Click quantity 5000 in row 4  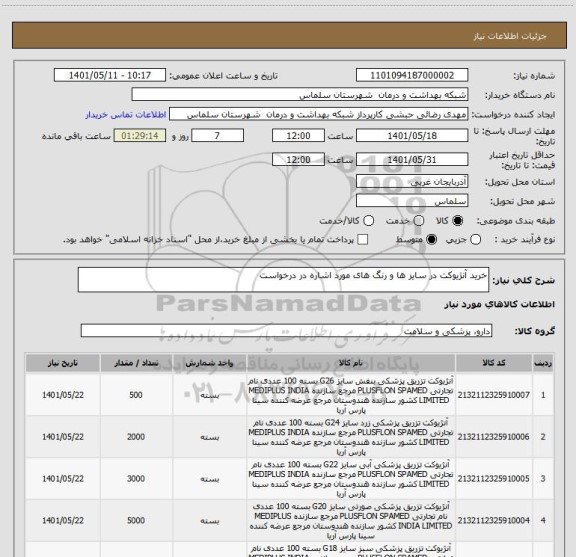pyautogui.click(x=136, y=521)
